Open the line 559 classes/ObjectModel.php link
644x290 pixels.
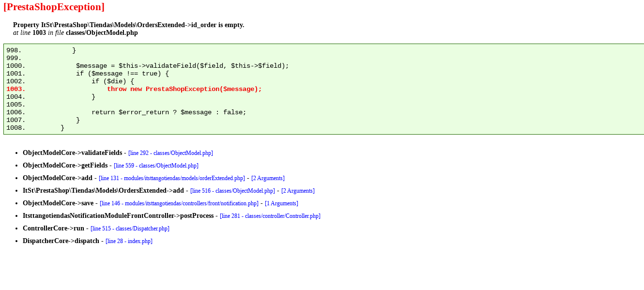point(156,166)
